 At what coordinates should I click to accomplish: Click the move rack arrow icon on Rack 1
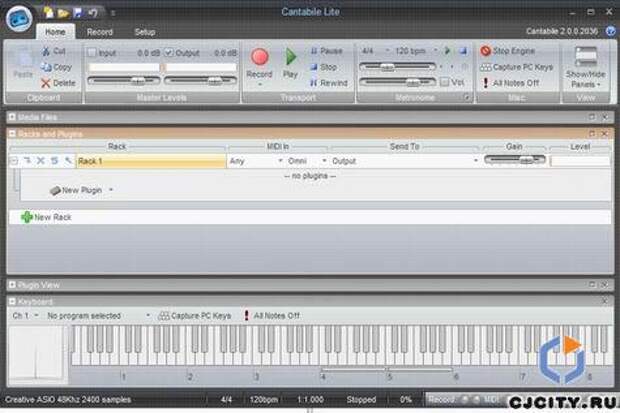coord(27,161)
